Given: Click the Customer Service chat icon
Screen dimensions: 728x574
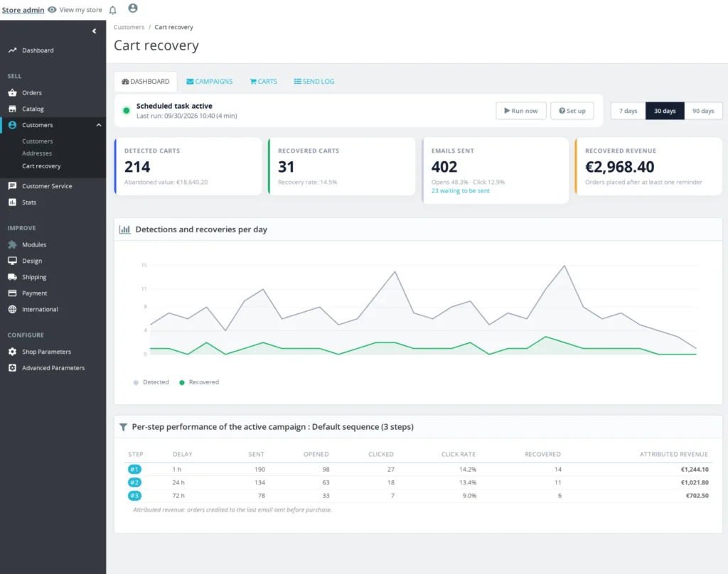Looking at the screenshot, I should tap(13, 186).
